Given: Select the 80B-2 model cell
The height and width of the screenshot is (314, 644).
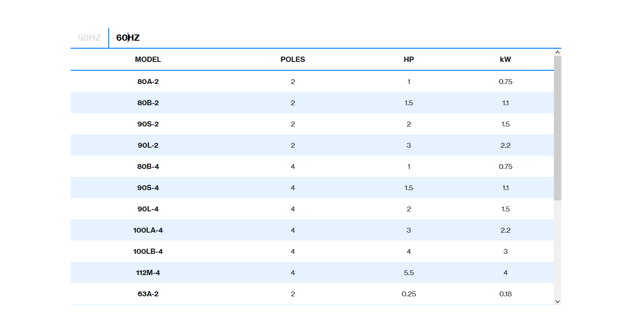Looking at the screenshot, I should pos(148,103).
